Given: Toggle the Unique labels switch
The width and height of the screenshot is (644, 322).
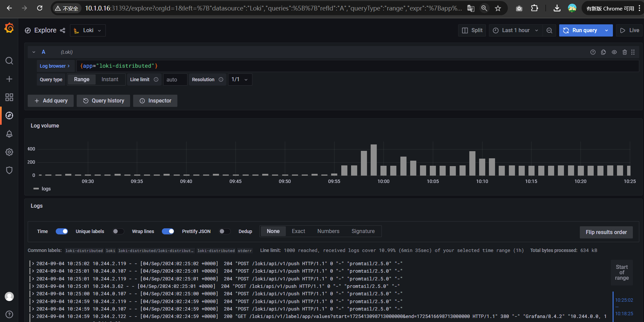Looking at the screenshot, I should tap(118, 231).
